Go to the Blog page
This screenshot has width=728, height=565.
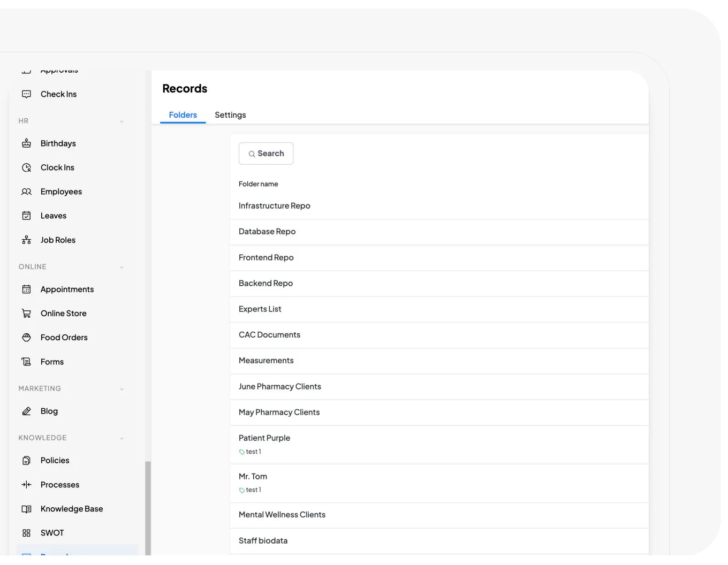(49, 411)
